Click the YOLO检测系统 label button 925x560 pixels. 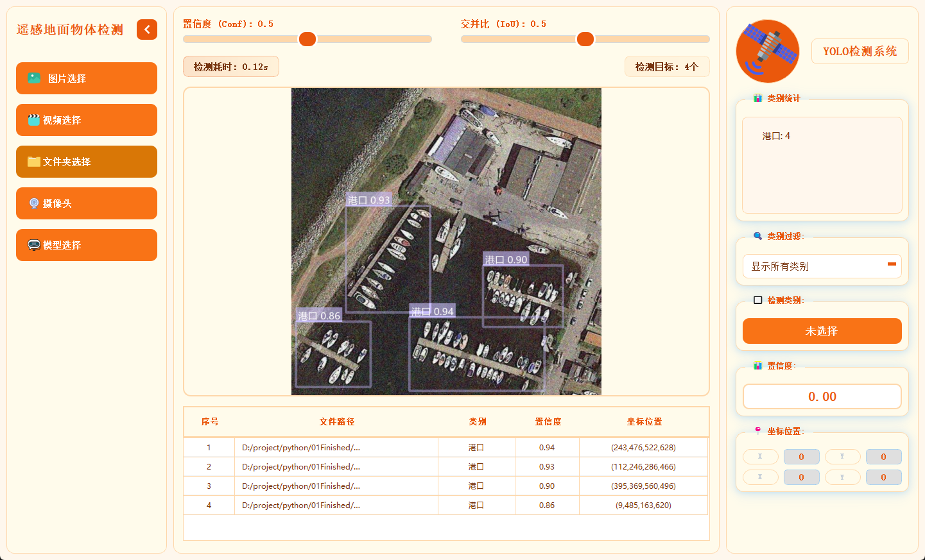(860, 51)
